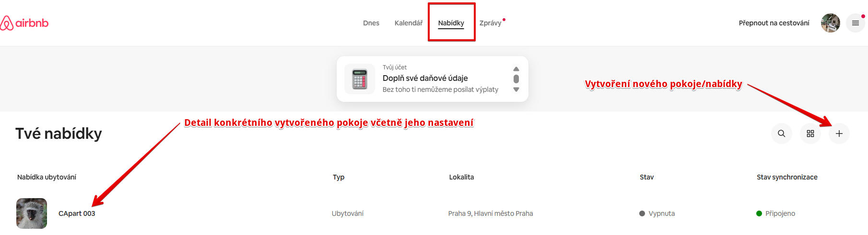Select the Nabídky tab

click(x=451, y=23)
